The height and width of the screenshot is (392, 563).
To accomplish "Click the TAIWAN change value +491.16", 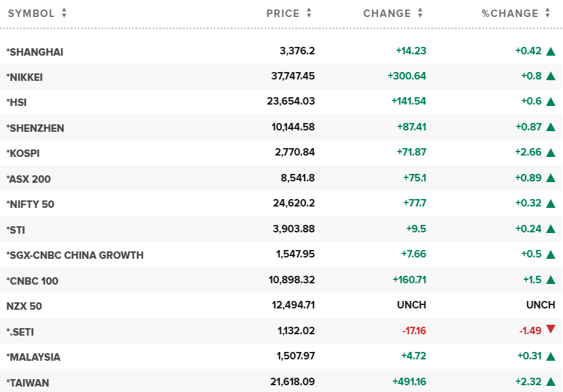I will 409,382.
